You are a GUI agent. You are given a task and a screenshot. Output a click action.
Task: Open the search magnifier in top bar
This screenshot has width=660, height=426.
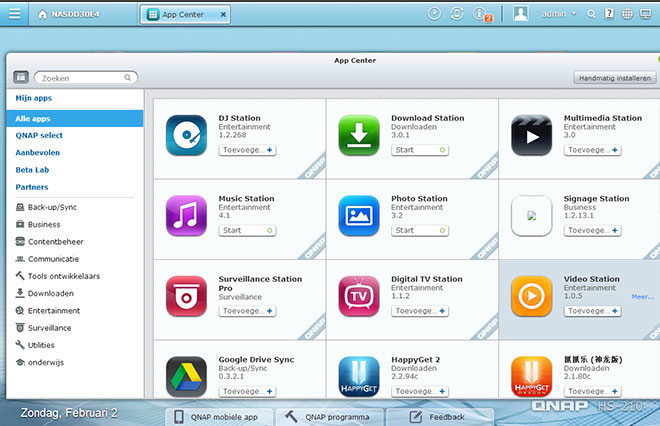[591, 14]
